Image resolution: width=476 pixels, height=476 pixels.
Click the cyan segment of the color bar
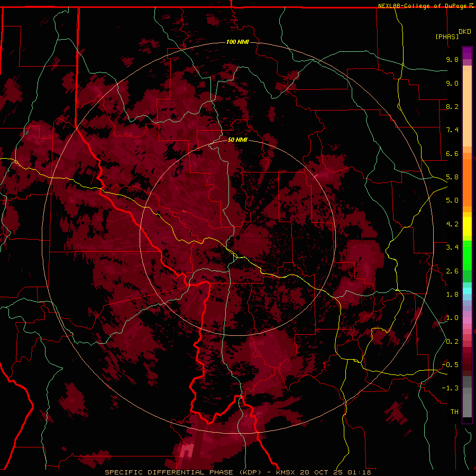tap(467, 291)
